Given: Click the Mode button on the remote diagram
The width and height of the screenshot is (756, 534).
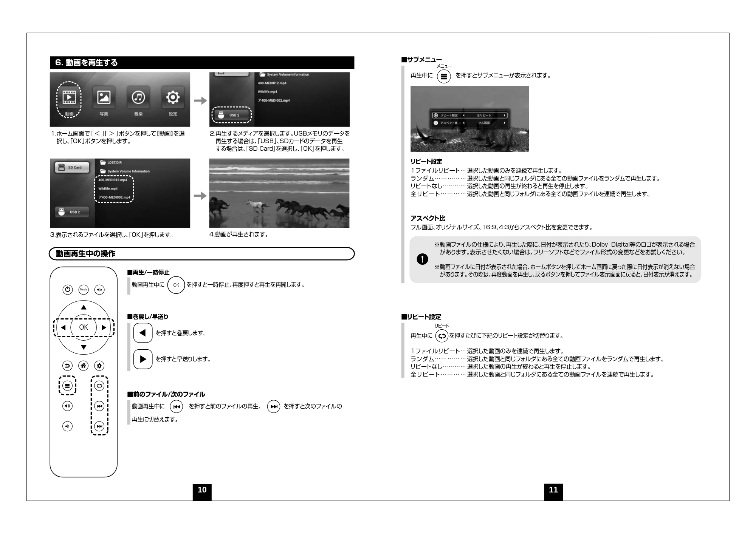Looking at the screenshot, I should click(84, 290).
